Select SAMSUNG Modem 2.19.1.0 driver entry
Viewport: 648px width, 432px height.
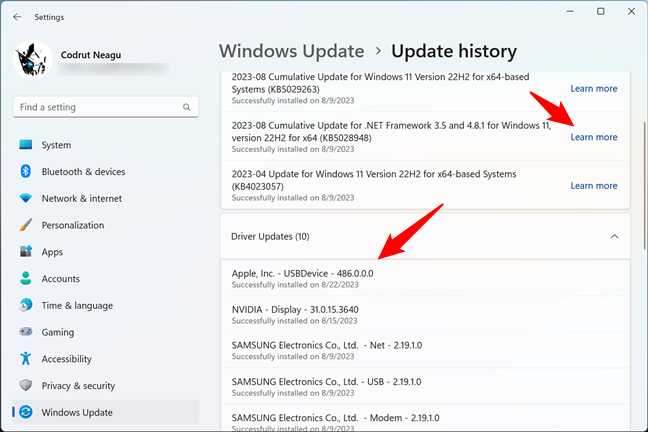(425, 418)
